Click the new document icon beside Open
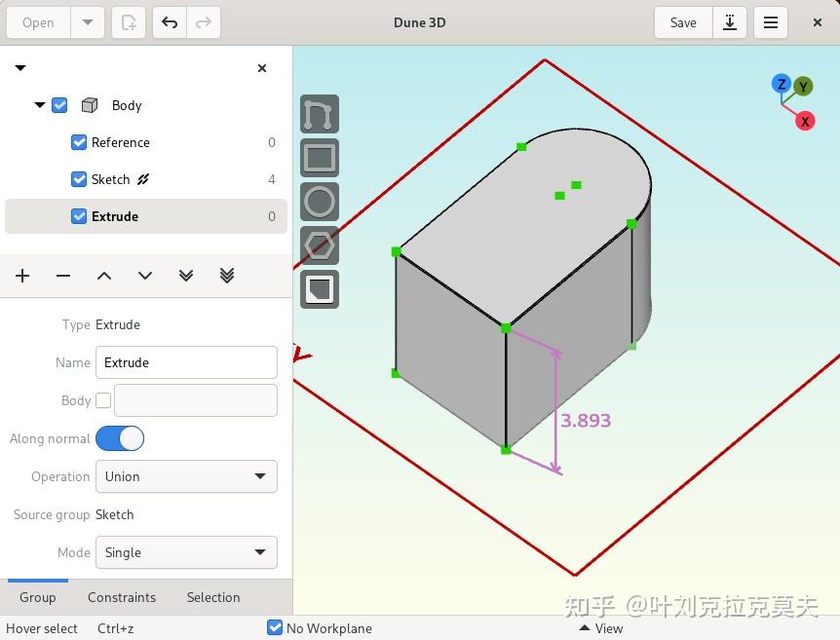The image size is (840, 640). click(x=128, y=21)
